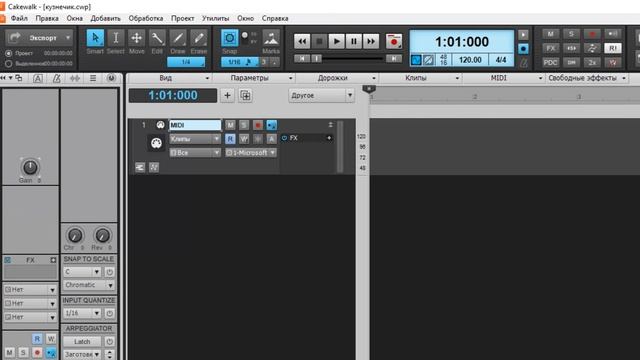Image resolution: width=640 pixels, height=360 pixels.
Task: Toggle write automation W on track 1
Action: tap(244, 139)
